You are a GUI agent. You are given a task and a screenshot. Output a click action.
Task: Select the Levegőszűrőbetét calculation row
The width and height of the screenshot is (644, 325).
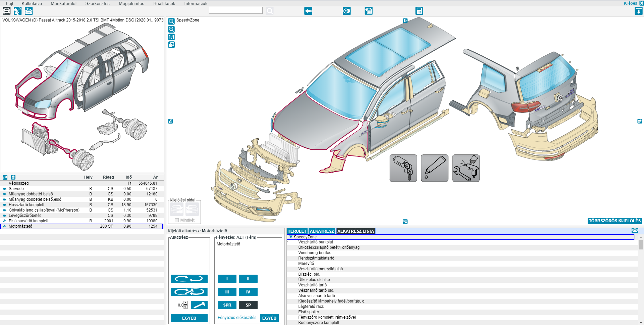(x=82, y=216)
